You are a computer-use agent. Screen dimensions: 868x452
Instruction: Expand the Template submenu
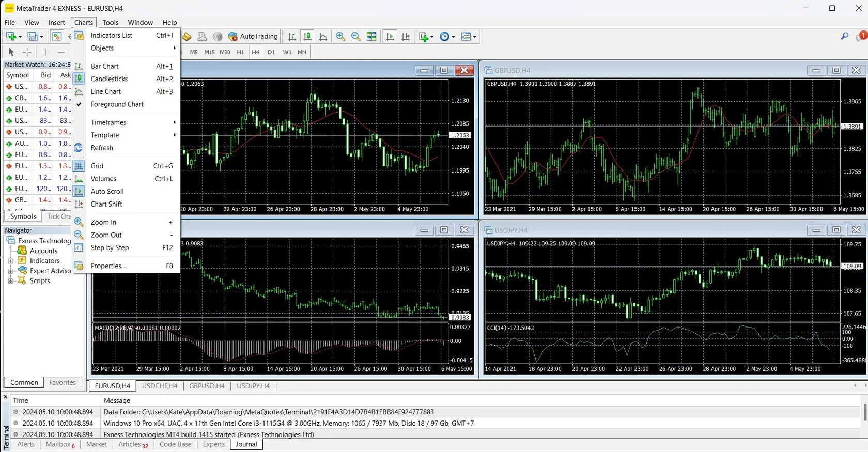126,135
